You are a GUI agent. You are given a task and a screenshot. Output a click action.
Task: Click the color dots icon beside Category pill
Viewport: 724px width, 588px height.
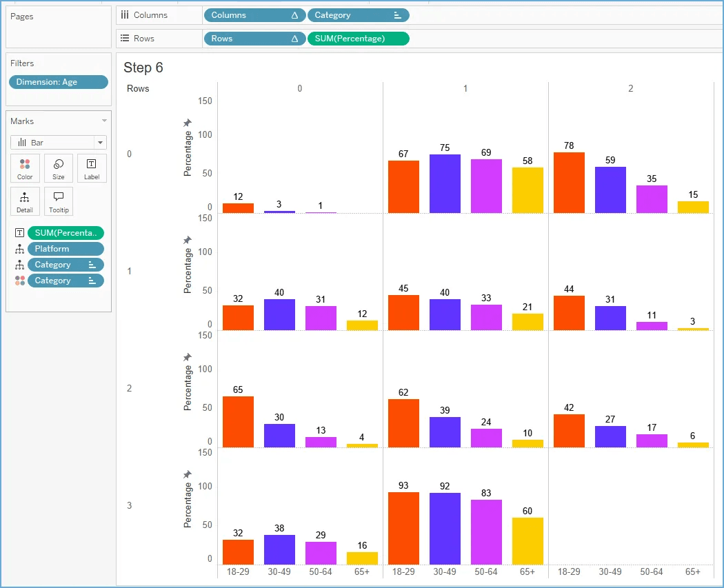pyautogui.click(x=19, y=281)
